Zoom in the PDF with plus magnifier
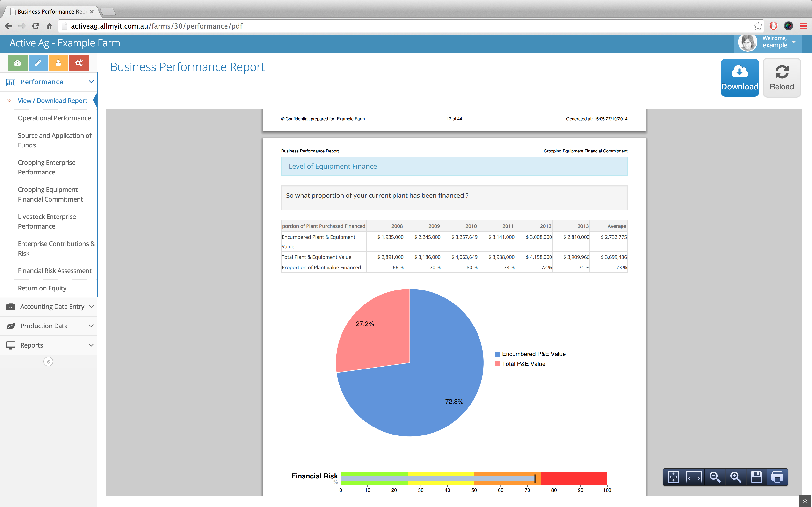Viewport: 812px width, 507px height. pos(736,477)
